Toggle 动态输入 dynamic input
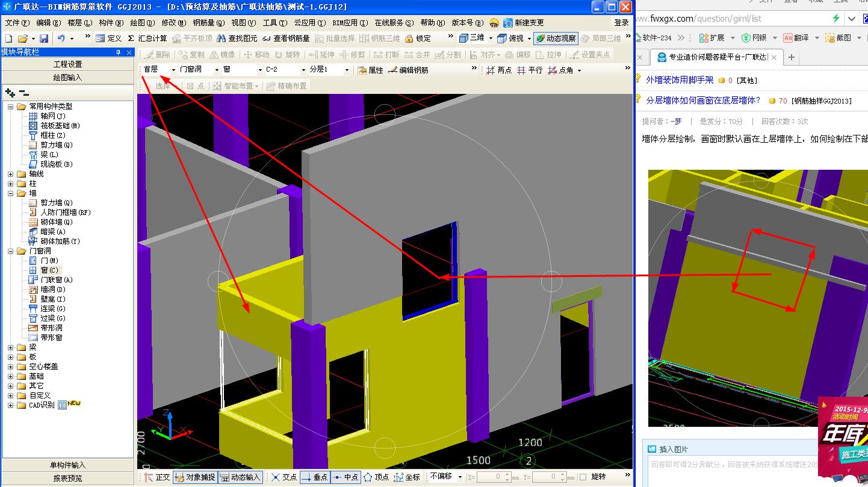868x487 pixels. pos(240,477)
